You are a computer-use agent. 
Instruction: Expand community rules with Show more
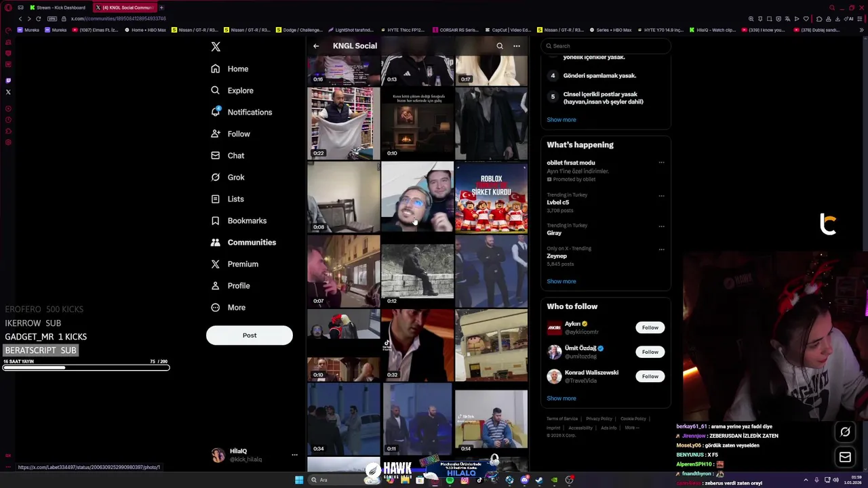click(x=561, y=119)
